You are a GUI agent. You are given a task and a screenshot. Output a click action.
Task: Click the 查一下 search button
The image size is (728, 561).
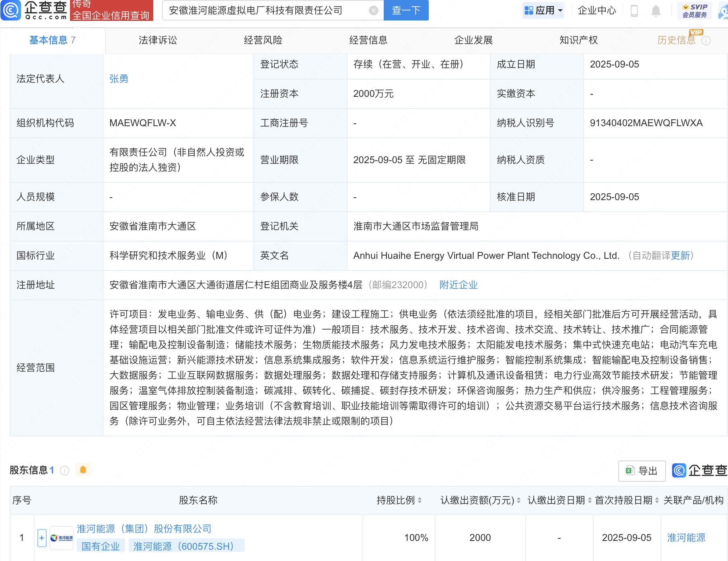(406, 10)
